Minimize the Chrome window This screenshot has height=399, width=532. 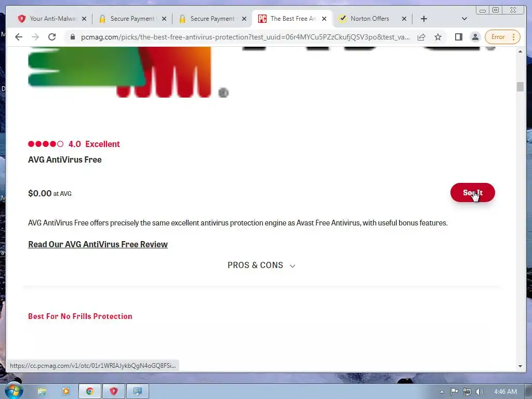(x=483, y=10)
